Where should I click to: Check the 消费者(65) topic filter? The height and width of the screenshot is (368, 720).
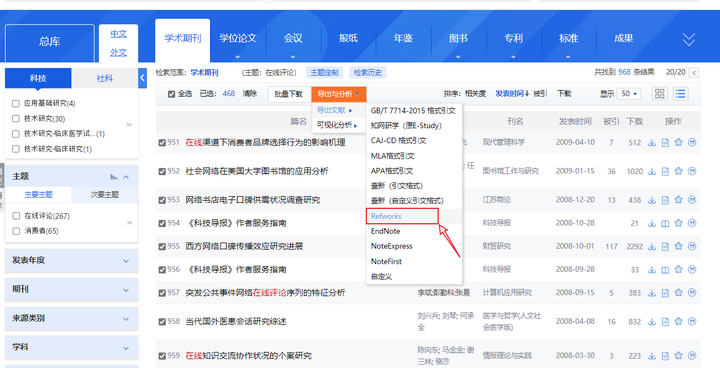pyautogui.click(x=16, y=231)
